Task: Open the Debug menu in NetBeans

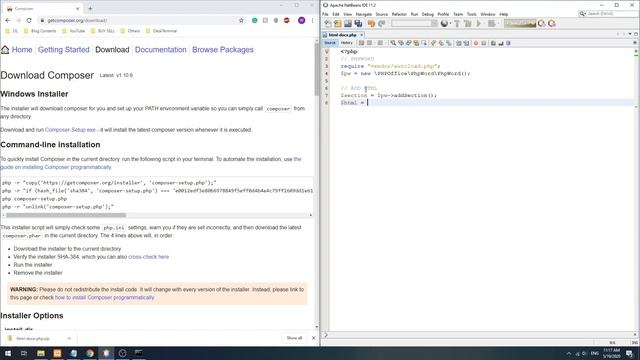Action: (428, 14)
